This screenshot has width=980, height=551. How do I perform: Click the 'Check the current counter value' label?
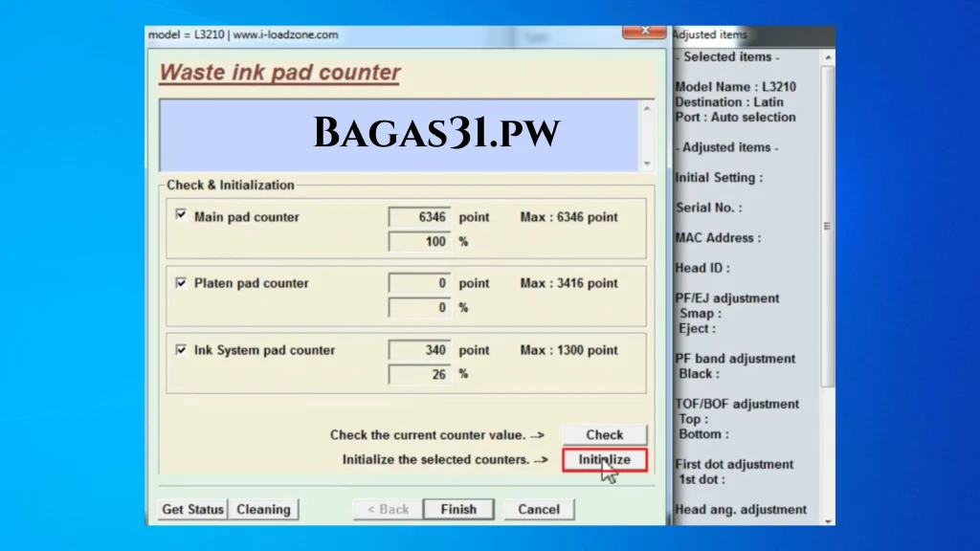(x=436, y=435)
